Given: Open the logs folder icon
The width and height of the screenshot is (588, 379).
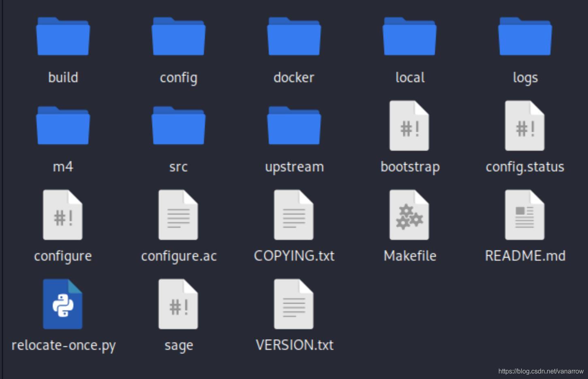Looking at the screenshot, I should coord(525,36).
